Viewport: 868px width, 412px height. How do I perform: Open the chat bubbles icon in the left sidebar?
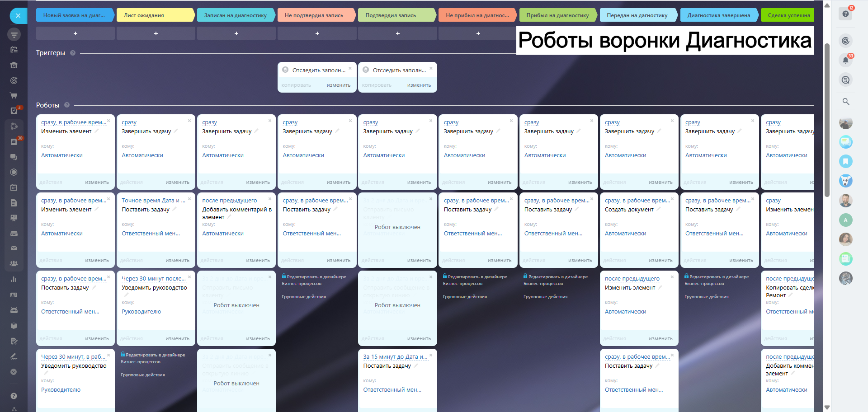[14, 157]
